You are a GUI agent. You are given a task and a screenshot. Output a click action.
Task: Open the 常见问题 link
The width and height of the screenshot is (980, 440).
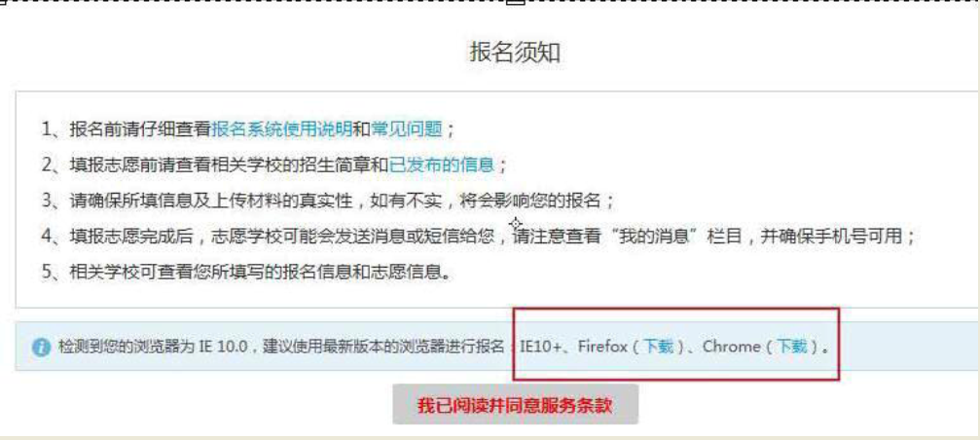[408, 129]
